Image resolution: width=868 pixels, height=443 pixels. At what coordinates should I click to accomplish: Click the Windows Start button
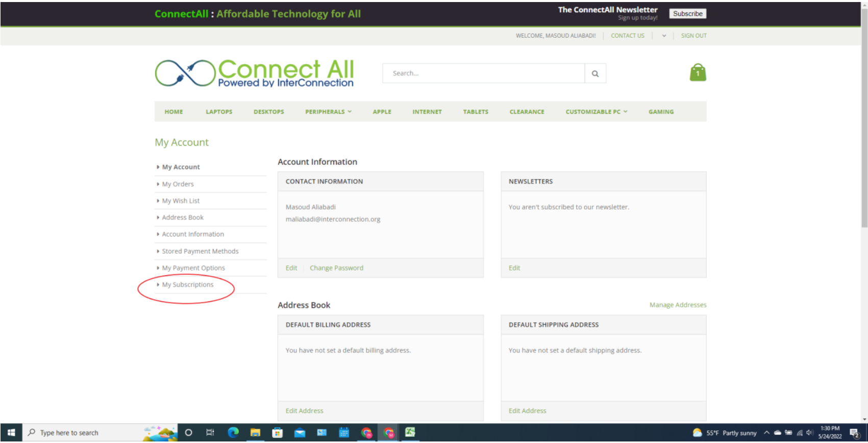point(11,433)
